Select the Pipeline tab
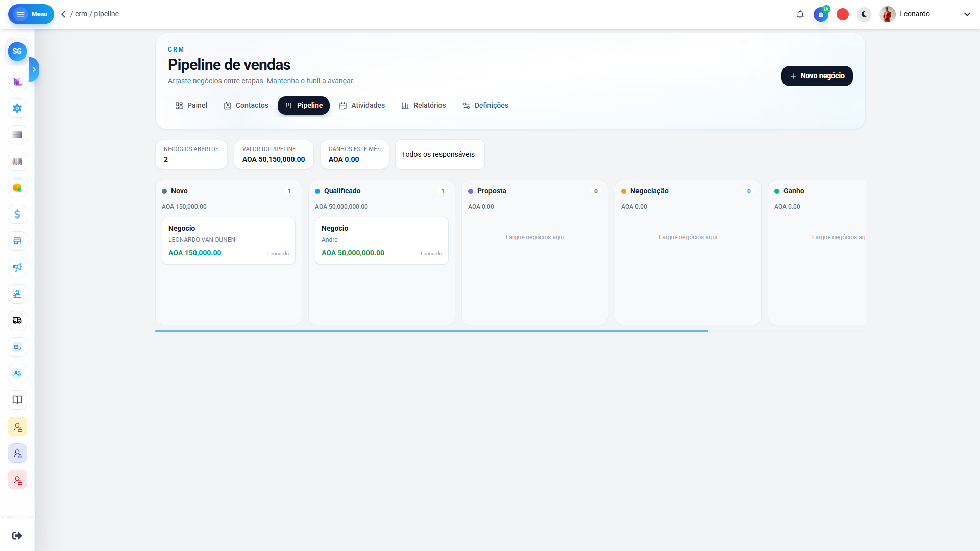The image size is (980, 551). tap(304, 106)
